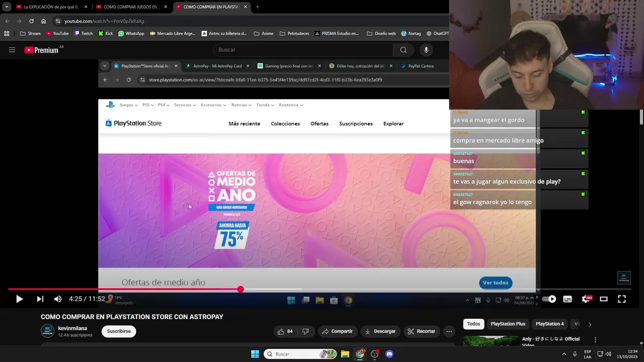The width and height of the screenshot is (644, 362).
Task: Toggle the autoplay switch in the player
Action: coord(549,299)
